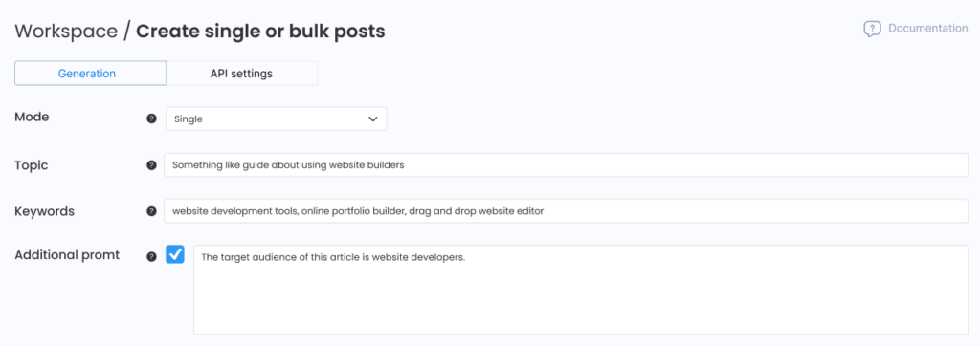
Task: Switch to the API settings tab
Action: (x=241, y=73)
